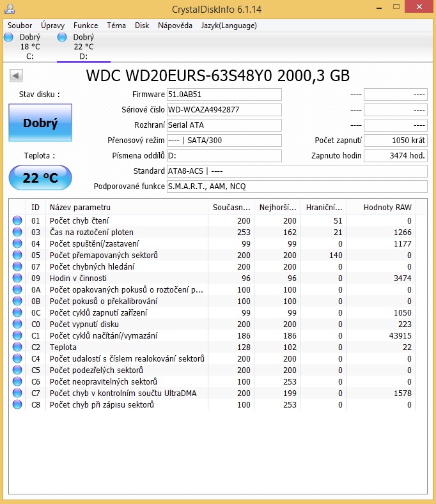Close the CrystalDiskInfo window
The image size is (436, 504).
419,7
